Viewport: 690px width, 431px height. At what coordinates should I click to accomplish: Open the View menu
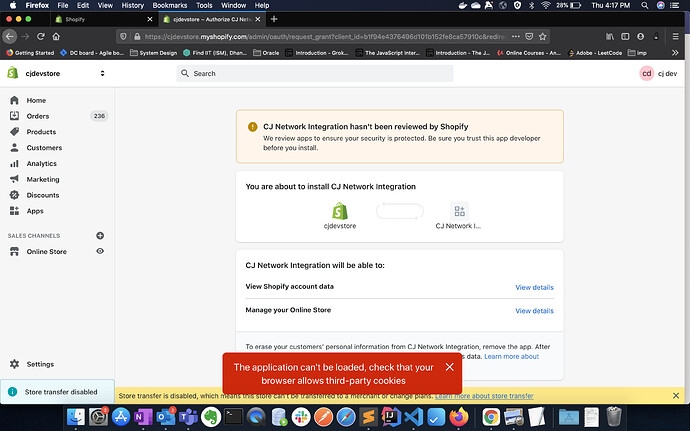[x=105, y=5]
